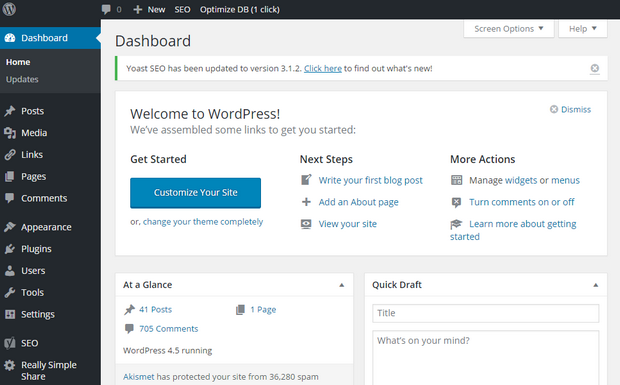
Task: Click the WordPress logo icon
Action: (9, 9)
